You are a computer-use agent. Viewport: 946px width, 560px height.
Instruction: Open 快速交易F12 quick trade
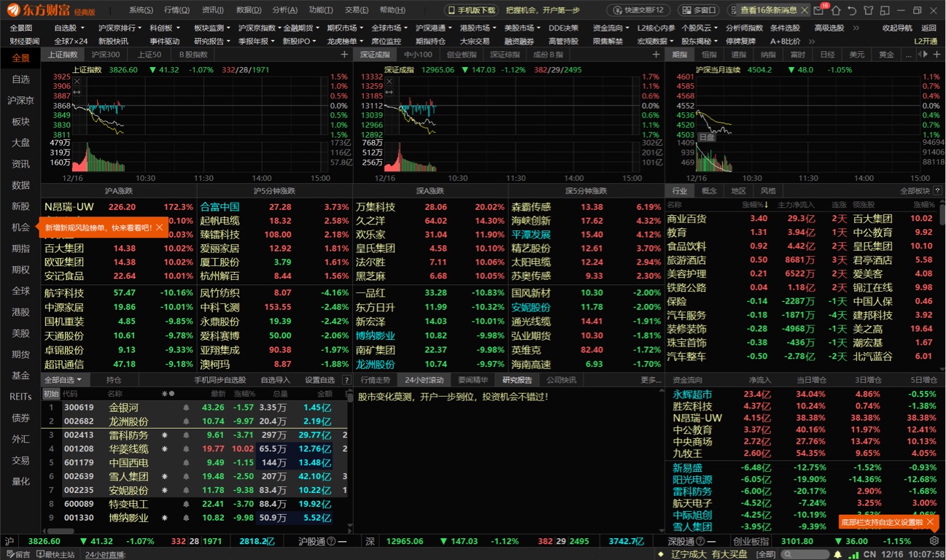coord(640,10)
